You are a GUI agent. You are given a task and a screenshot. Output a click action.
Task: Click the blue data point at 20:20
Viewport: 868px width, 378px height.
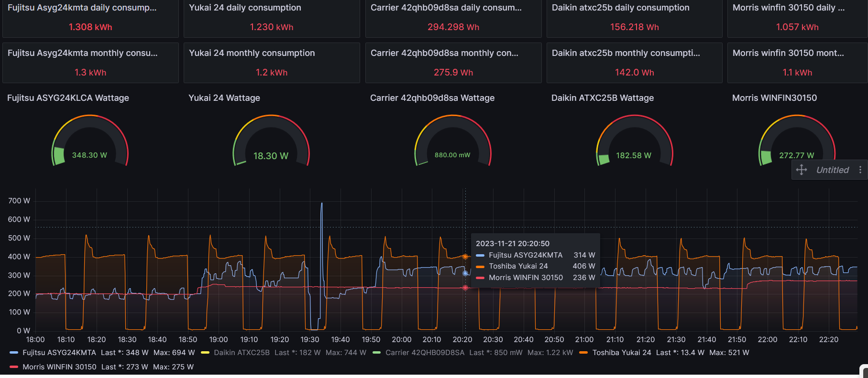pyautogui.click(x=465, y=273)
